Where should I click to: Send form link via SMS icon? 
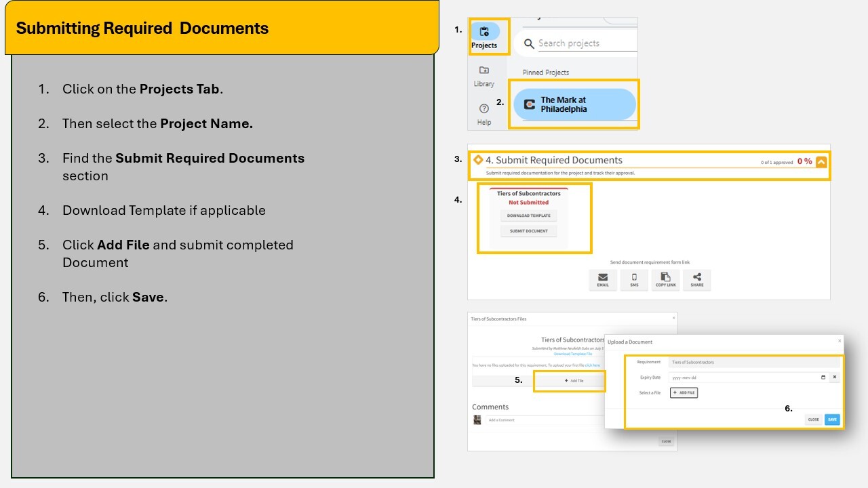point(634,280)
